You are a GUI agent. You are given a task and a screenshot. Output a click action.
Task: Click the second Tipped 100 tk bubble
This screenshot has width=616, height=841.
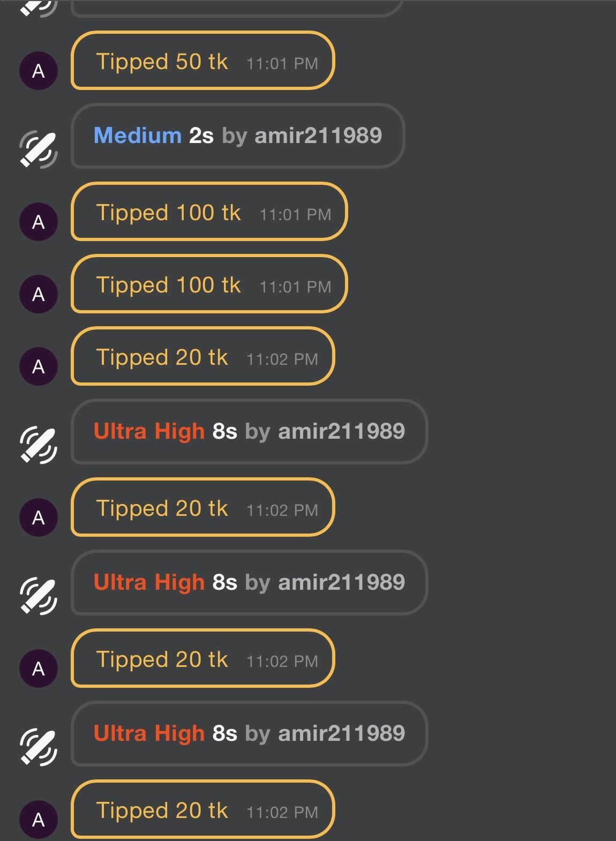pos(209,284)
